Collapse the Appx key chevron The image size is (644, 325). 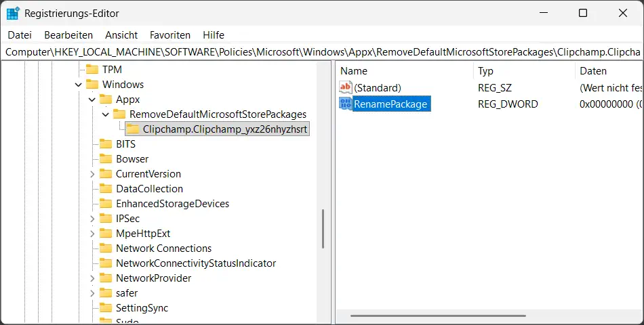point(92,100)
